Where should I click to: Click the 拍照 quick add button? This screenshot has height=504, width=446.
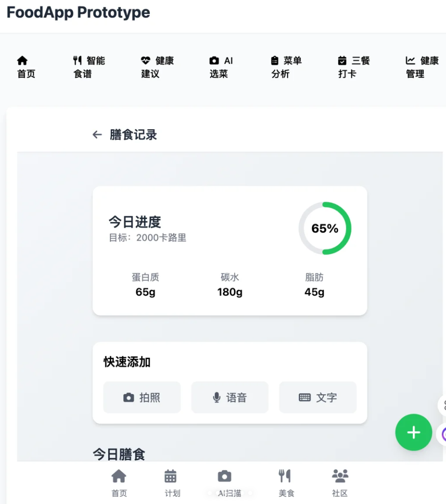tap(142, 398)
